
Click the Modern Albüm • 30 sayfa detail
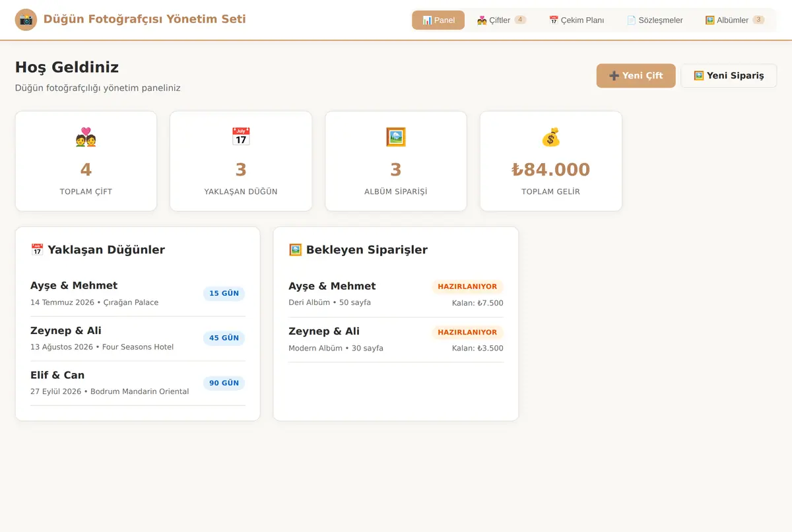tap(336, 349)
